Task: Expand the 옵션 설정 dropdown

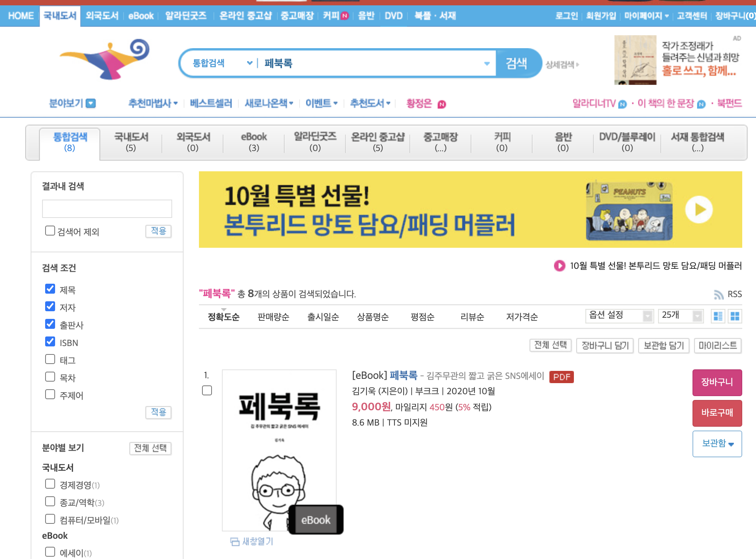Action: click(x=619, y=316)
